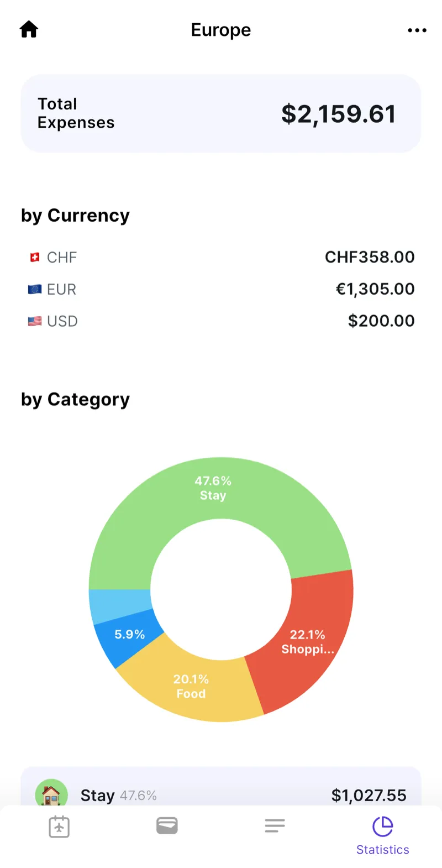
Task: Open the expenses list tab
Action: click(x=275, y=826)
